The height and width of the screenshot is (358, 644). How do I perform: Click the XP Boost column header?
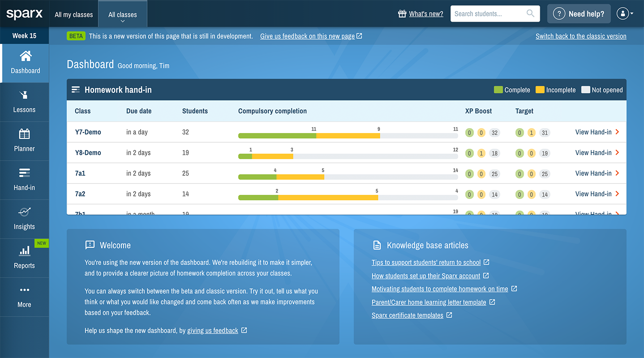pyautogui.click(x=478, y=111)
